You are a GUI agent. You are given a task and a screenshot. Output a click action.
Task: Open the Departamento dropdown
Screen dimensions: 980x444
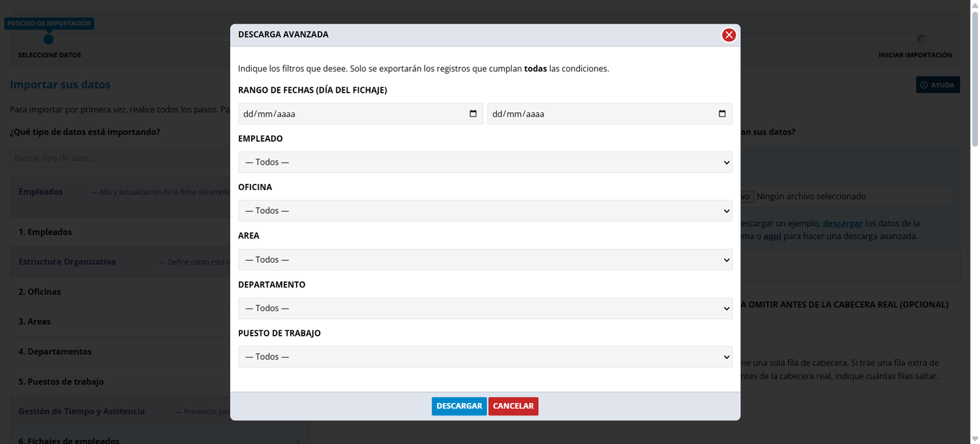tap(485, 308)
